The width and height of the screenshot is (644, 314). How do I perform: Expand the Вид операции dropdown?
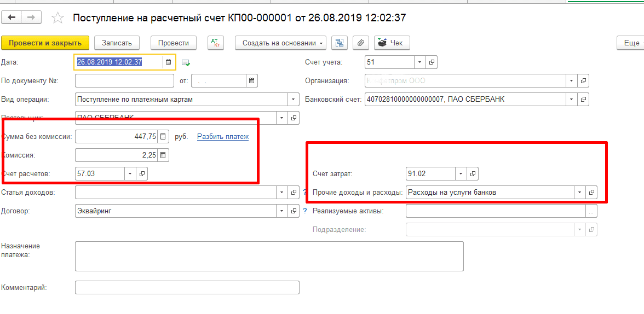(294, 100)
